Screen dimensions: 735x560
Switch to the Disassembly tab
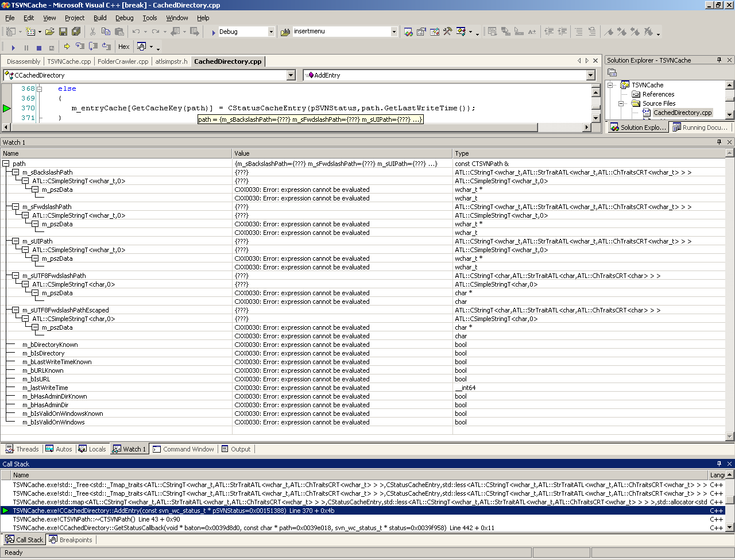click(x=24, y=61)
